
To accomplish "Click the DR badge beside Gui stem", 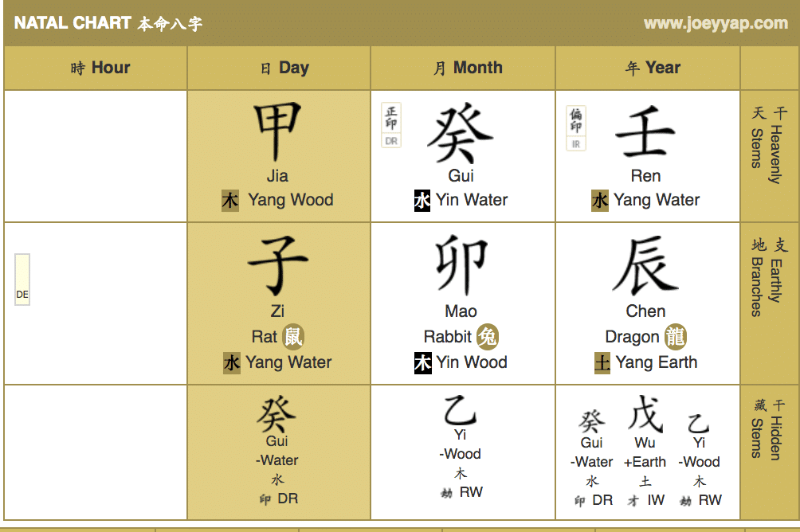I will click(391, 126).
